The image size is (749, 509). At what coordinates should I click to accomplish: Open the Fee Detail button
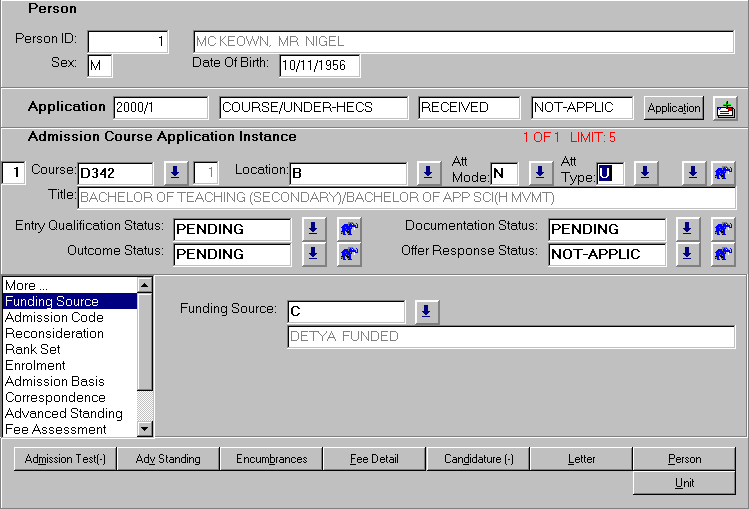[x=374, y=459]
